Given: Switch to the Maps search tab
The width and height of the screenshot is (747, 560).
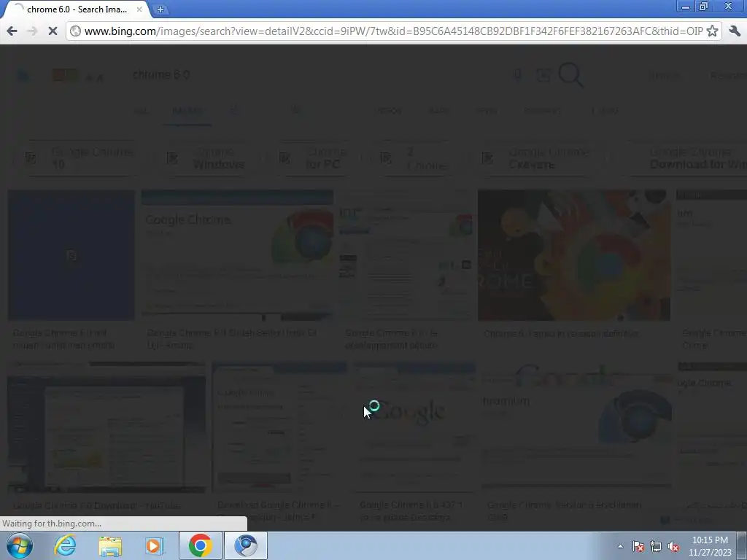Looking at the screenshot, I should point(438,111).
